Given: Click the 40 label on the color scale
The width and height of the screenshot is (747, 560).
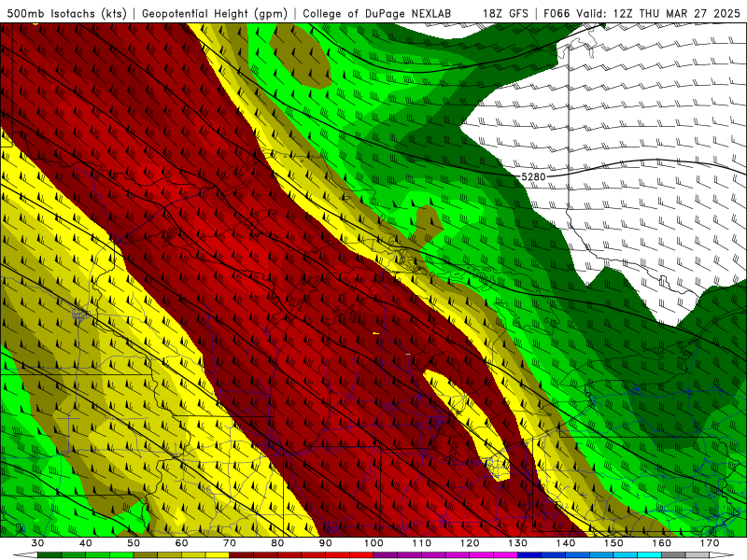Looking at the screenshot, I should (x=86, y=543).
